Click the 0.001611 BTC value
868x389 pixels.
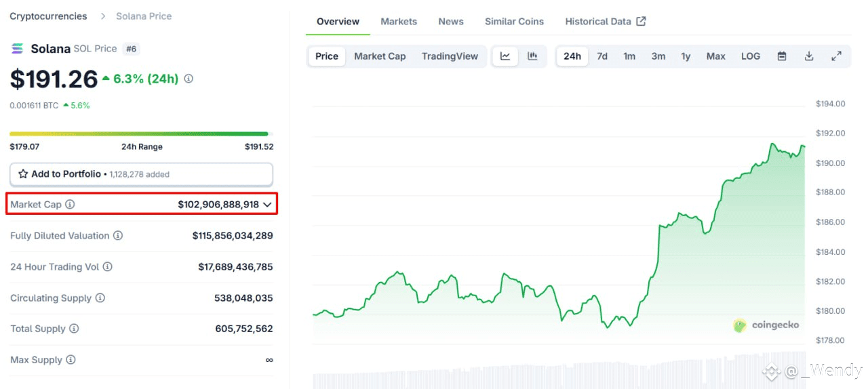point(34,106)
